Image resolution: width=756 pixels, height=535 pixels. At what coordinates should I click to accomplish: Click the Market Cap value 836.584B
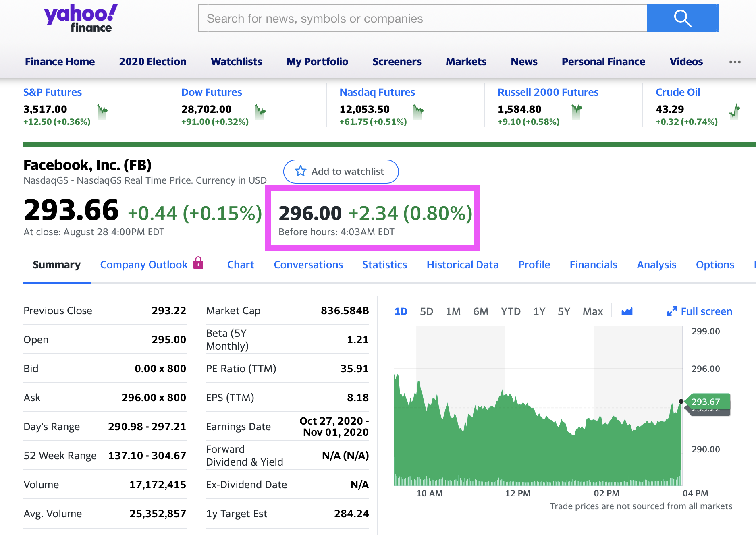click(345, 311)
